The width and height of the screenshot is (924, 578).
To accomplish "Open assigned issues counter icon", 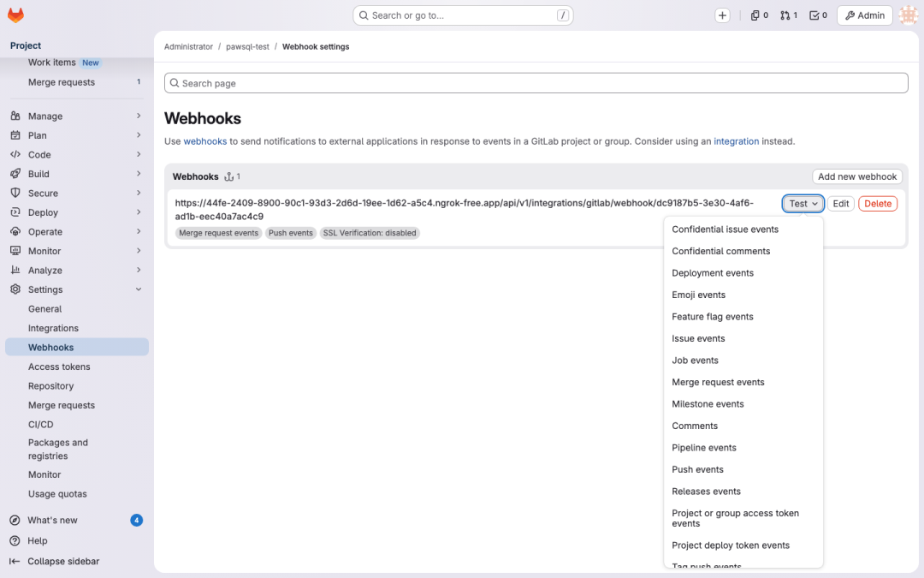I will point(760,15).
